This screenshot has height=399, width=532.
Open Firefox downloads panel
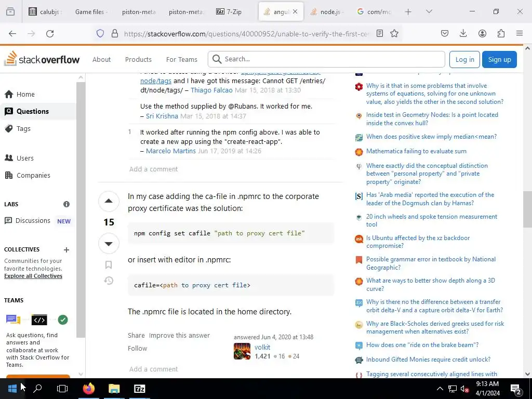pos(463,33)
